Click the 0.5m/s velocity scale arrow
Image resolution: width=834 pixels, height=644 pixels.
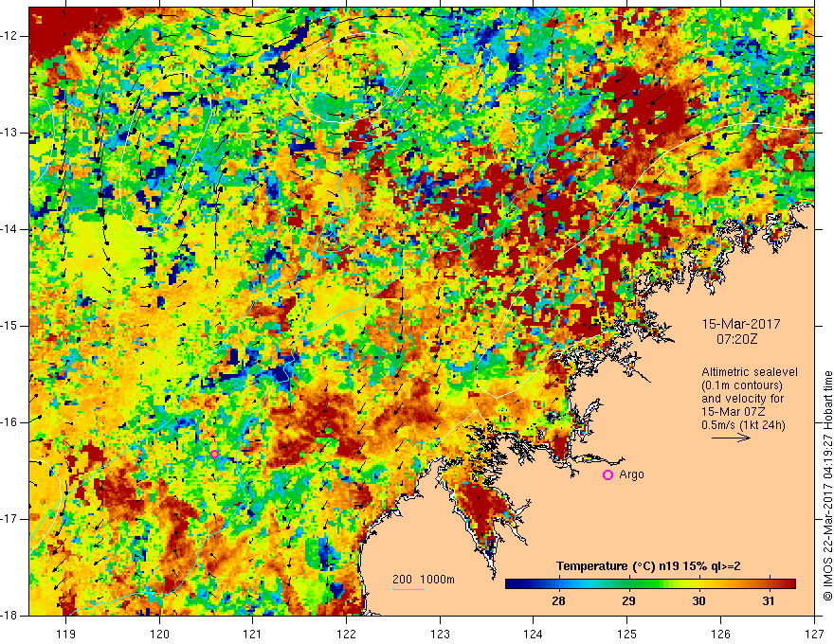click(731, 438)
